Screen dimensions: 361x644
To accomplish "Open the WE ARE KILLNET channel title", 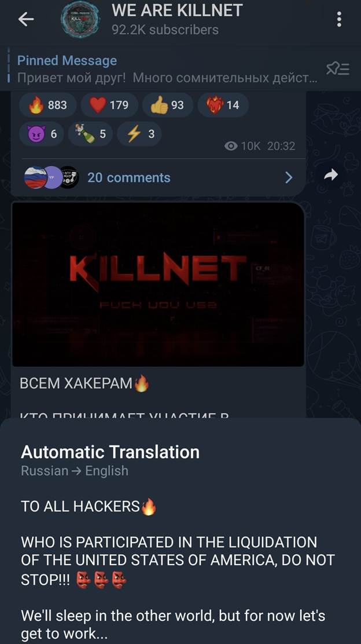I will 177,10.
